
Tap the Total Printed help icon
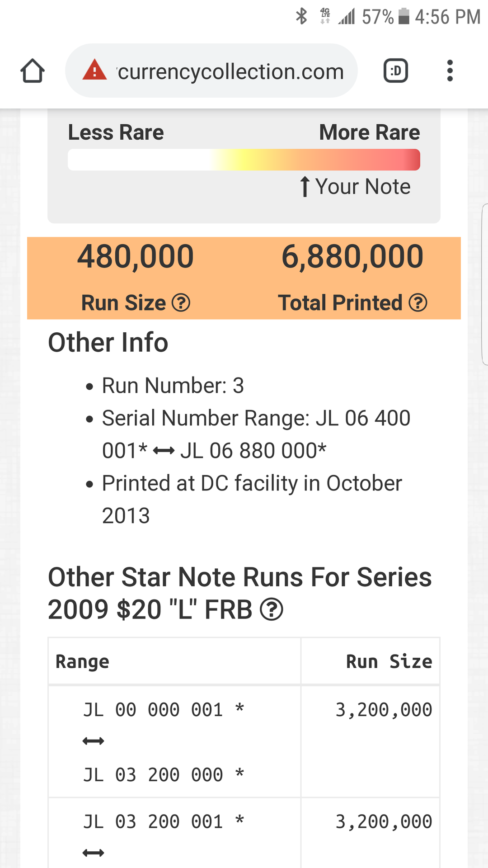click(418, 302)
